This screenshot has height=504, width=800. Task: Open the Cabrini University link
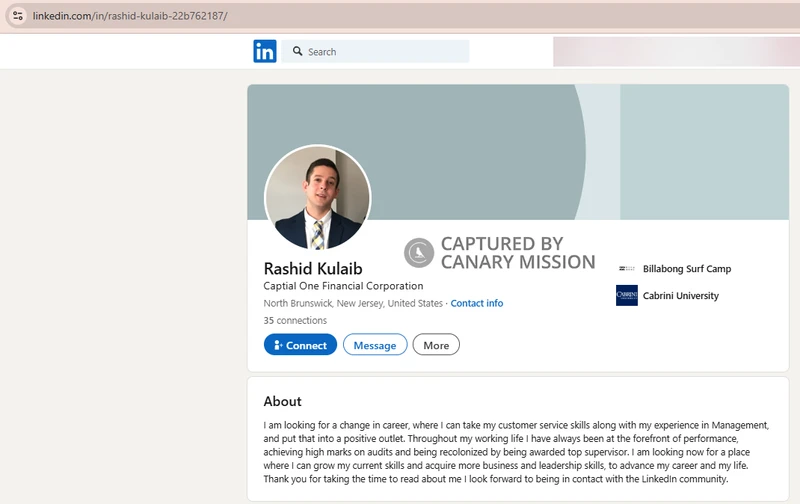(681, 296)
